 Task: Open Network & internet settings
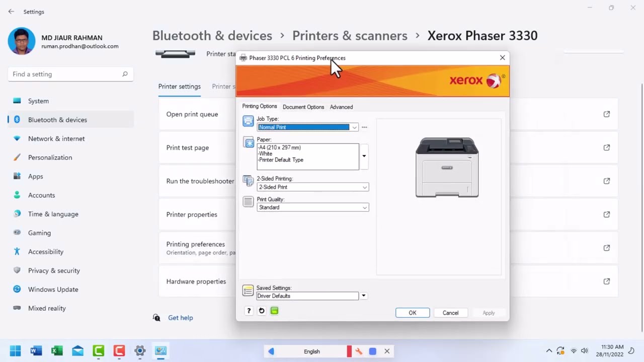(70, 139)
